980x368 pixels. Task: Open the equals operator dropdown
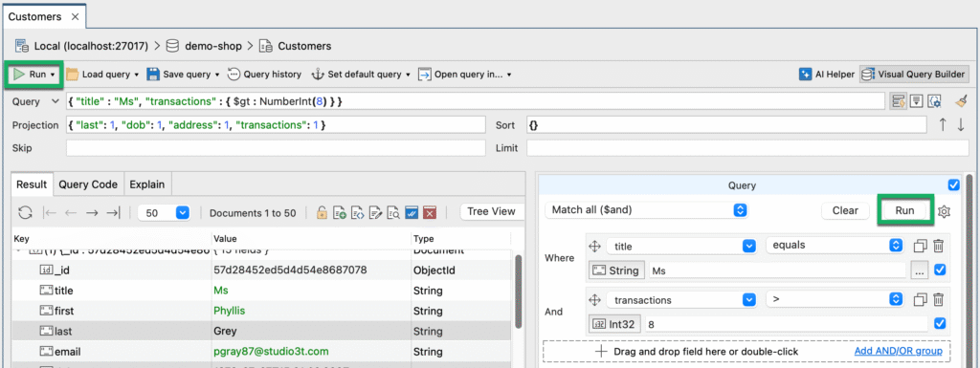click(x=835, y=245)
